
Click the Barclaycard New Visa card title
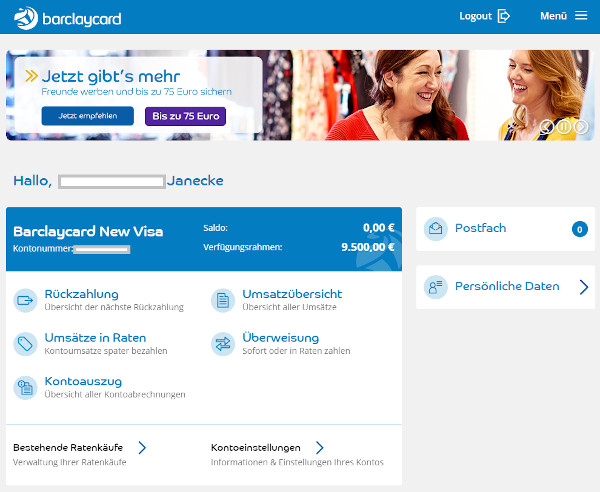coord(88,231)
